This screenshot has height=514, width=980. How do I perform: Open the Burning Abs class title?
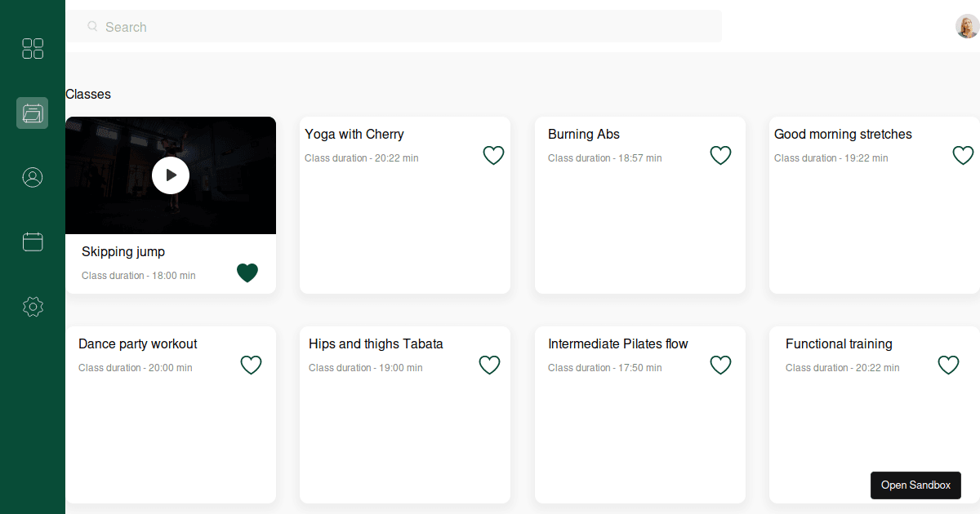coord(584,135)
